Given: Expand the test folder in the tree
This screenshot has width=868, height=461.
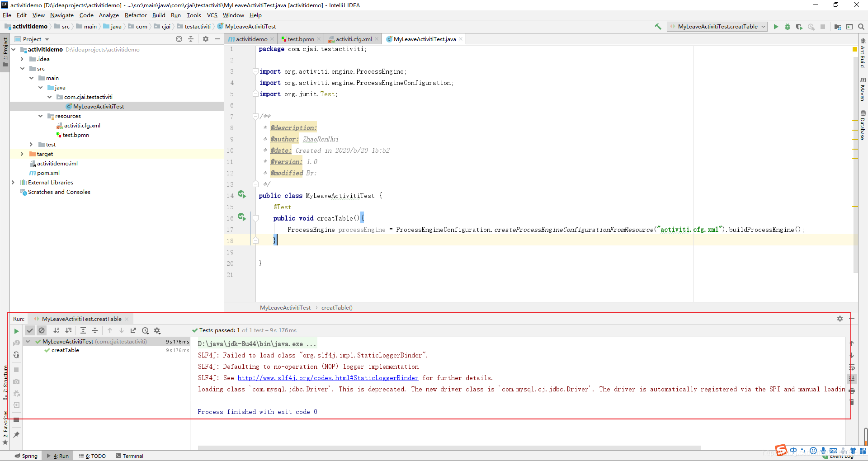Looking at the screenshot, I should coord(31,145).
